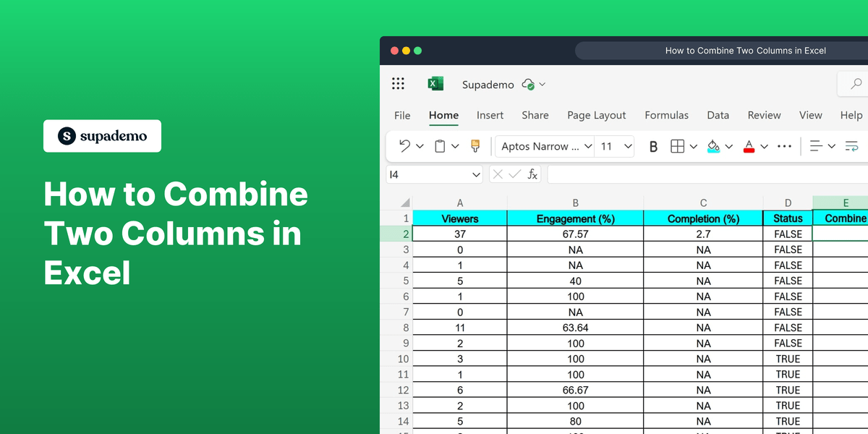Select cell D1 containing Status header
868x434 pixels.
coord(787,218)
